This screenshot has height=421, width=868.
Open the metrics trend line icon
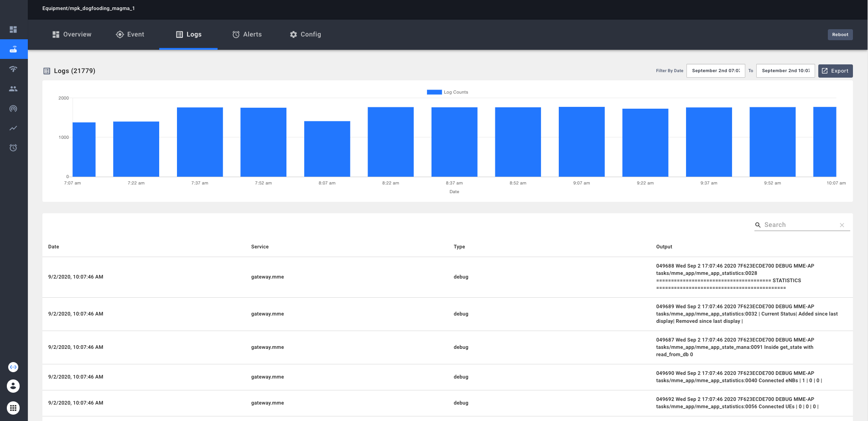point(13,128)
